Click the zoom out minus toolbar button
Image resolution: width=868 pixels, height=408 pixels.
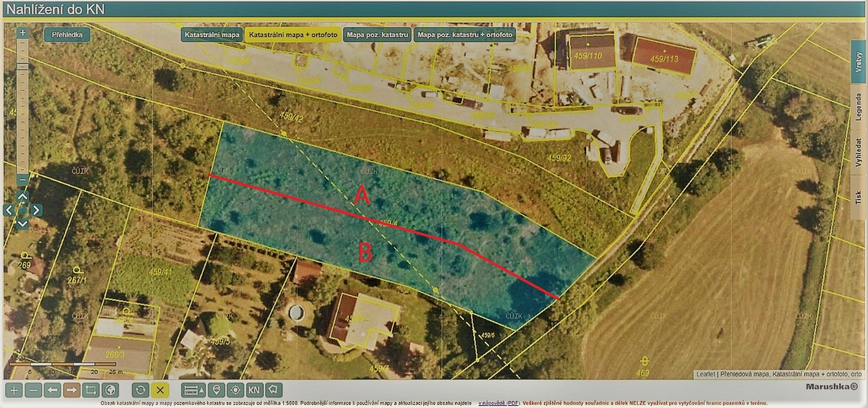pos(33,390)
